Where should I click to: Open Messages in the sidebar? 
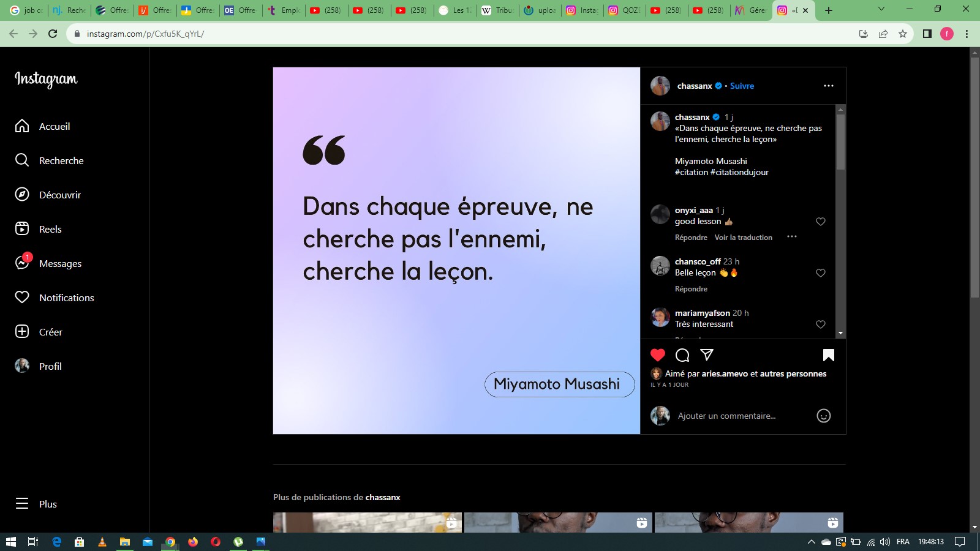60,263
